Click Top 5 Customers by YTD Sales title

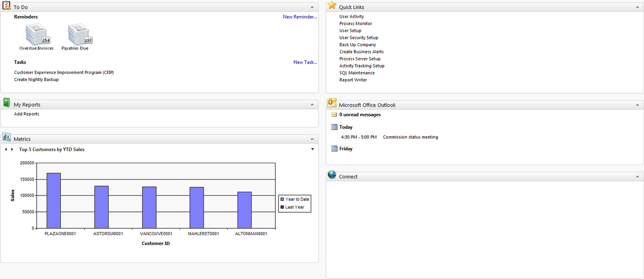pyautogui.click(x=52, y=150)
